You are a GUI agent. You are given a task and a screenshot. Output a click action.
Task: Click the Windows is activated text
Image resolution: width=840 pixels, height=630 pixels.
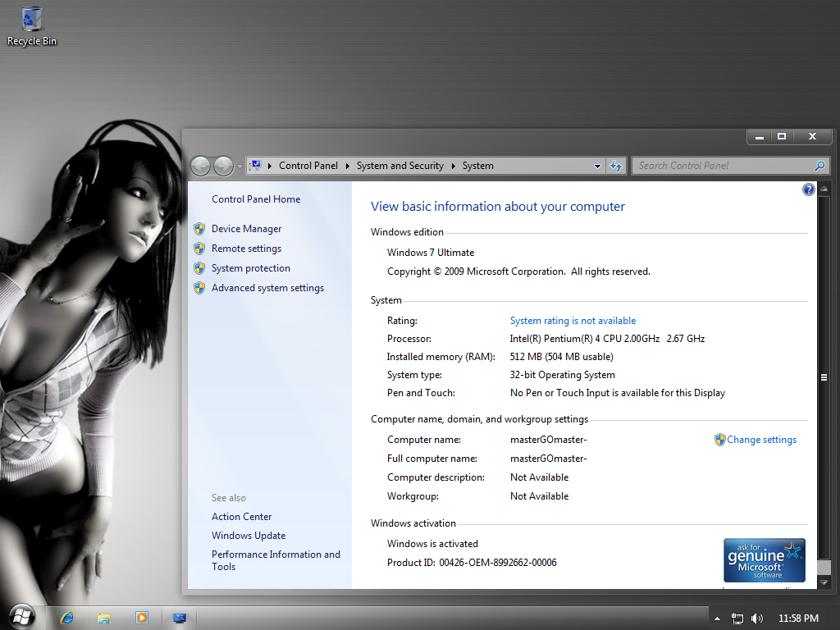point(432,545)
